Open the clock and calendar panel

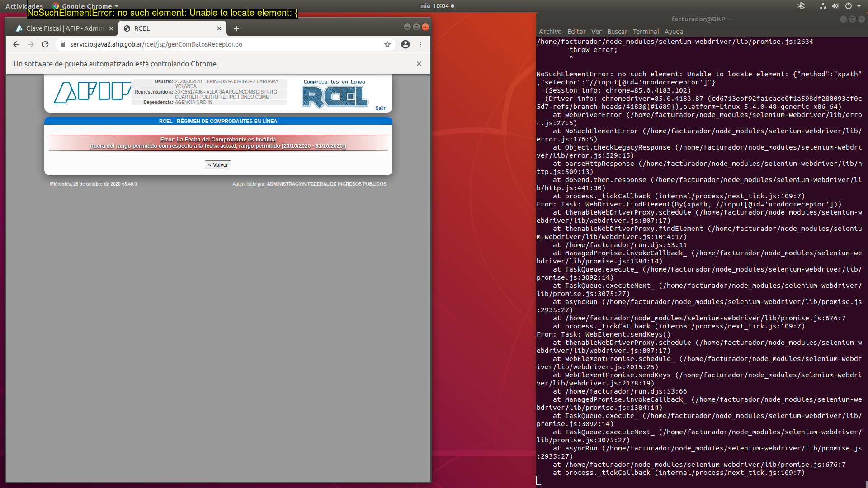point(437,6)
